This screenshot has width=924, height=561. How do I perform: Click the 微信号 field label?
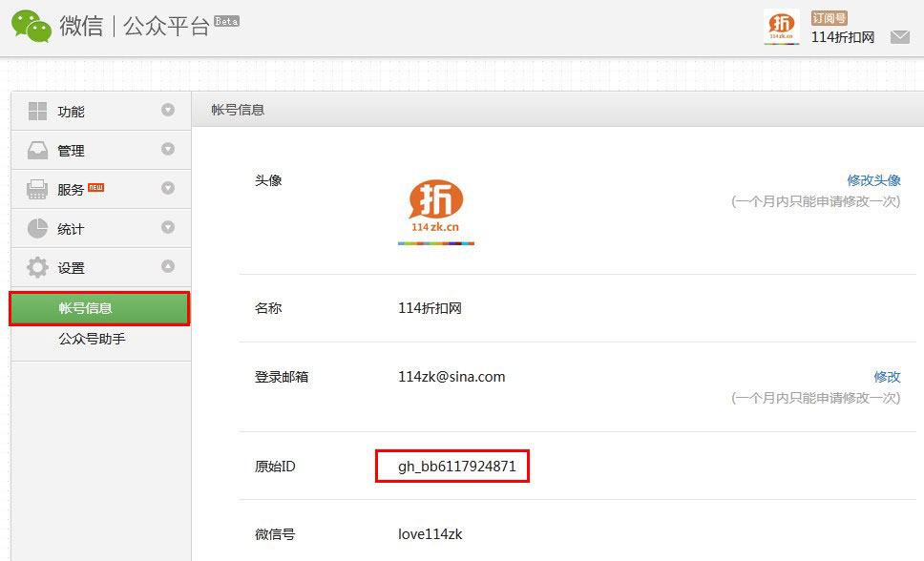[x=275, y=534]
